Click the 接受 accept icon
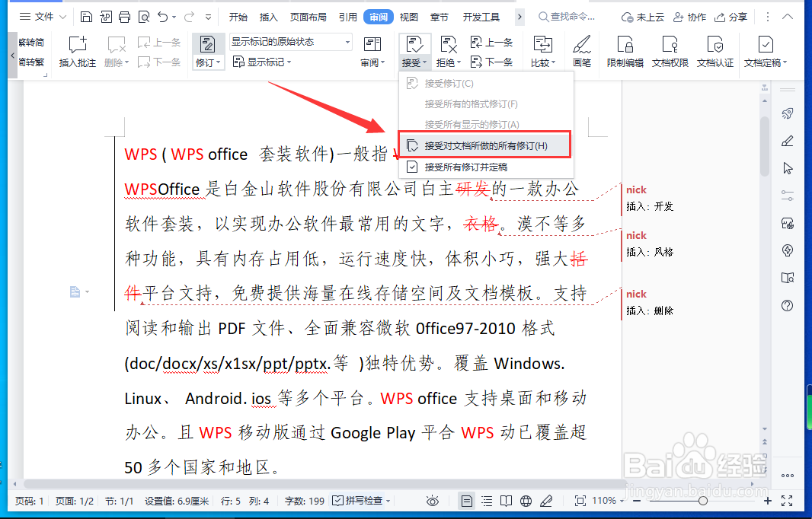812x519 pixels. [x=414, y=44]
